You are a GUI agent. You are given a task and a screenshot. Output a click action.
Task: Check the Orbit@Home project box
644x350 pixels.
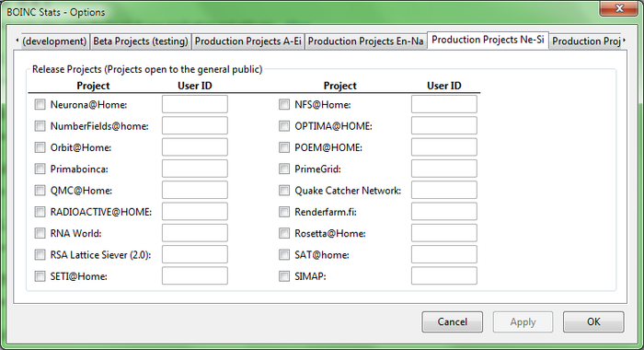[x=40, y=147]
